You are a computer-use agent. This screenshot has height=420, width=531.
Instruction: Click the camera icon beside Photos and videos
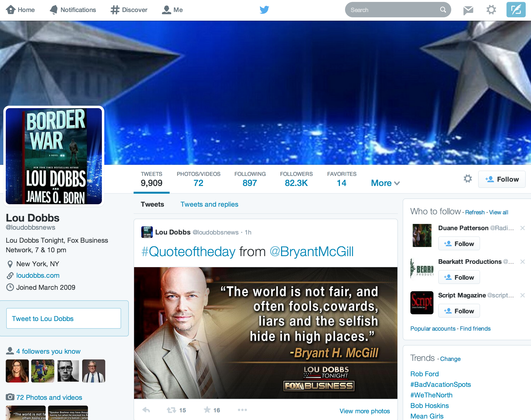click(10, 397)
